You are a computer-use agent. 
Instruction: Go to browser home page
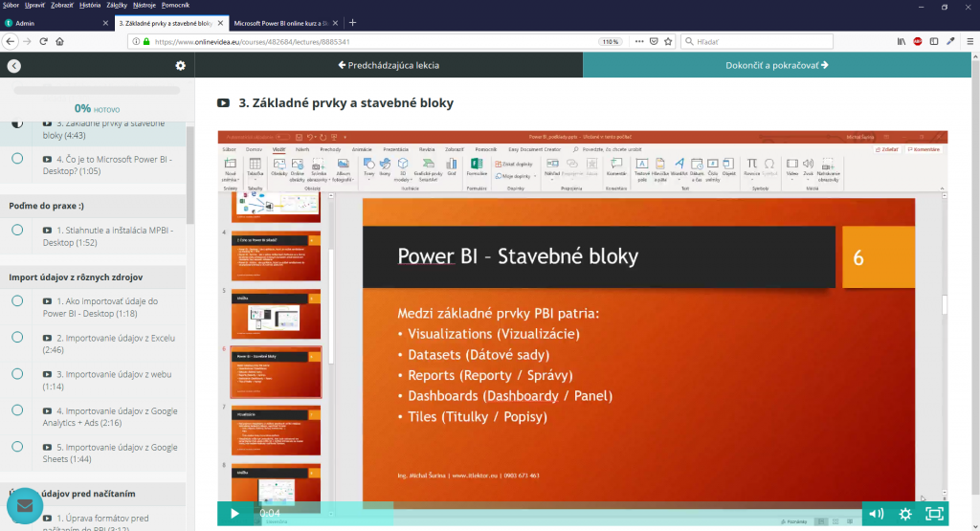(x=60, y=41)
